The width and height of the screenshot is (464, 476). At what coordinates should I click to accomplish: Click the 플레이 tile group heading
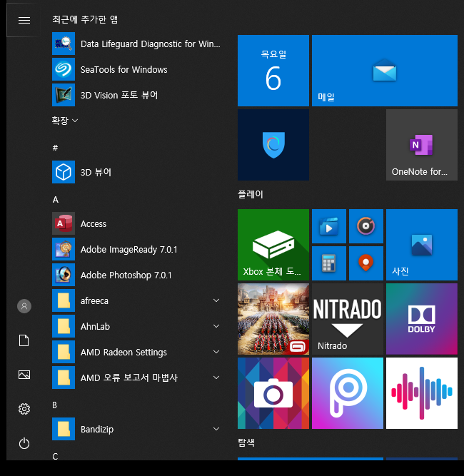251,194
